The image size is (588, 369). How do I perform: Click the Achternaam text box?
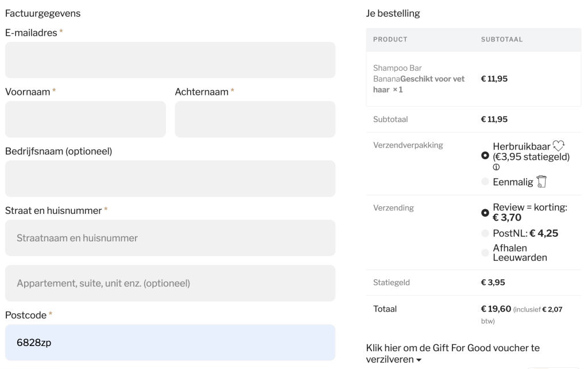[255, 120]
